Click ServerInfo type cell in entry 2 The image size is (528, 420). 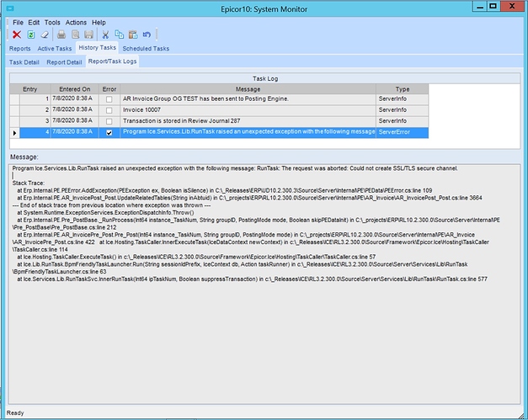tap(403, 110)
